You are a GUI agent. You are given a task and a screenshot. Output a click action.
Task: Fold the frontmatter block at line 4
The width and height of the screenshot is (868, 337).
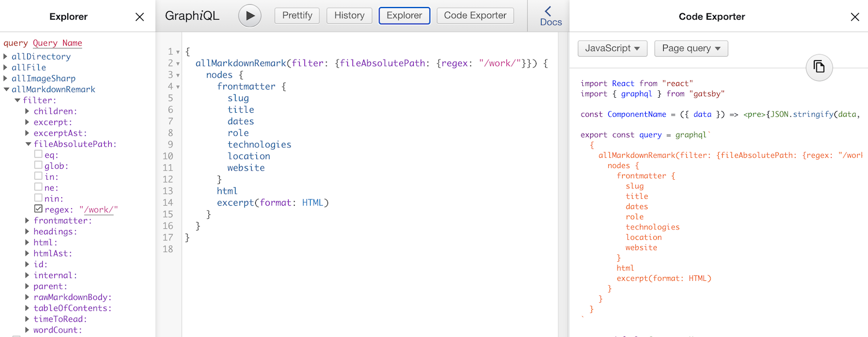(178, 87)
